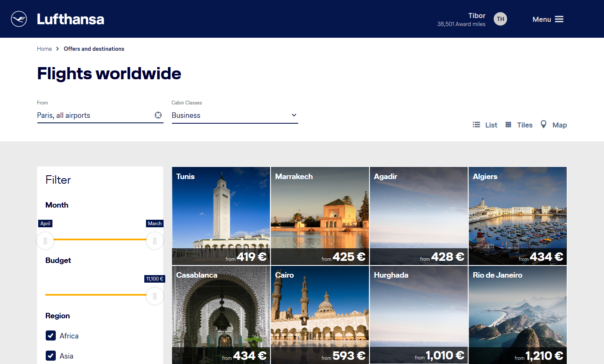Go to Home breadcrumb link
Screen dimensions: 604x364
(44, 49)
